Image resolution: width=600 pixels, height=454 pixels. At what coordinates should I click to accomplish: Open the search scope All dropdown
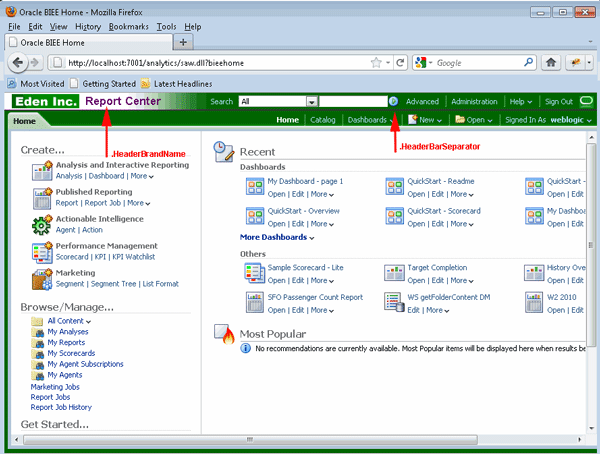[312, 101]
